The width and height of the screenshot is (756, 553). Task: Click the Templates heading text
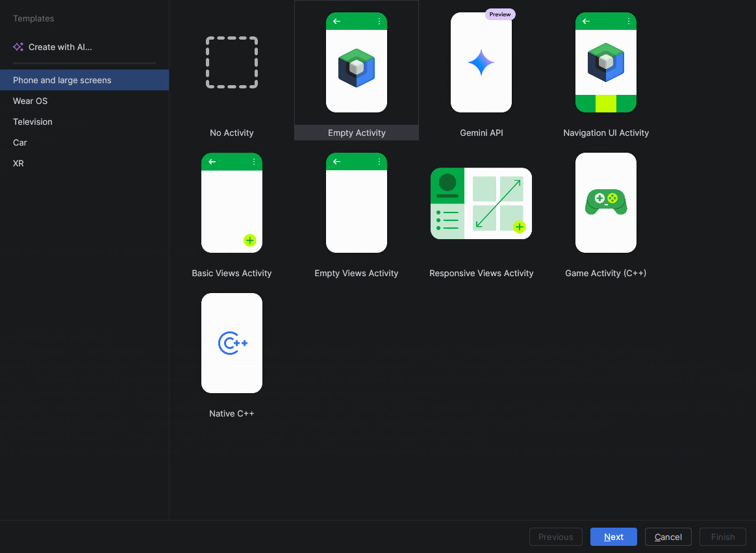point(34,18)
